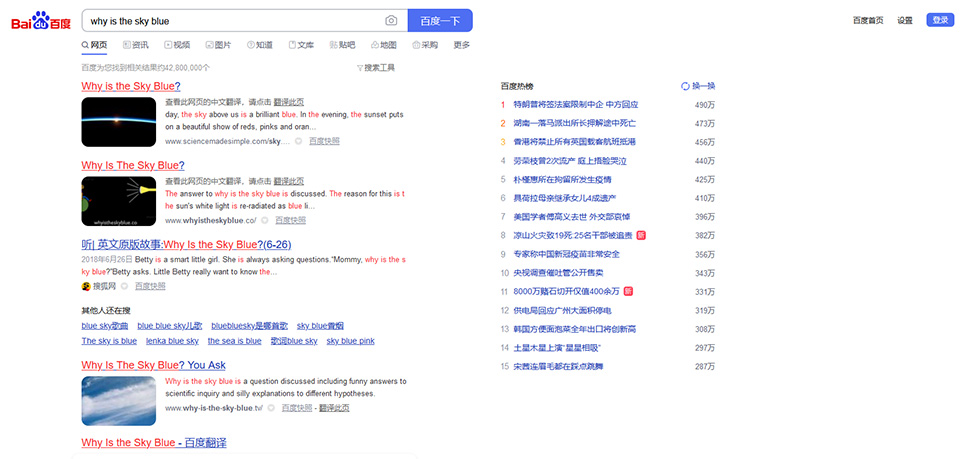The image size is (969, 459).
Task: Switch to the 文库 tab
Action: [301, 45]
